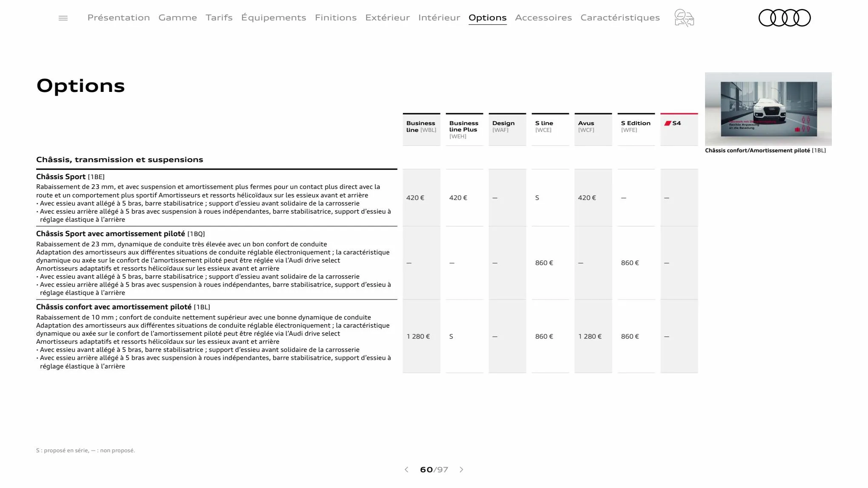Click the Châssis, transmission et suspensions heading
The image size is (868, 488).
coord(120,160)
